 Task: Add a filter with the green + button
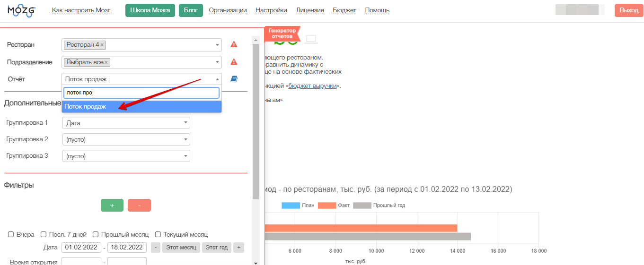[112, 205]
